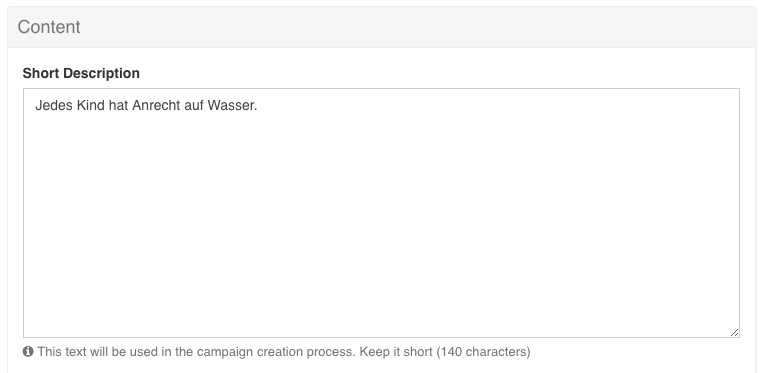Click the word hat in textarea
The width and height of the screenshot is (775, 373).
click(119, 105)
